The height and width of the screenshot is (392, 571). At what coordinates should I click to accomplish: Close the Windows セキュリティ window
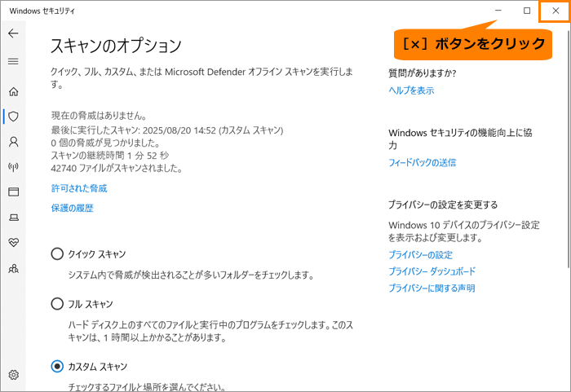tap(556, 11)
